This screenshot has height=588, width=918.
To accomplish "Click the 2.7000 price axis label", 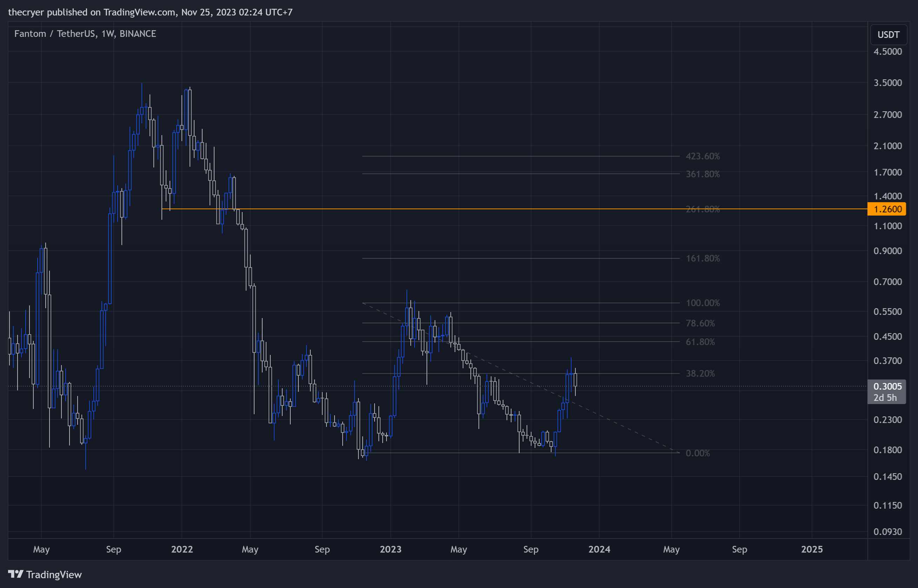I will pos(888,115).
